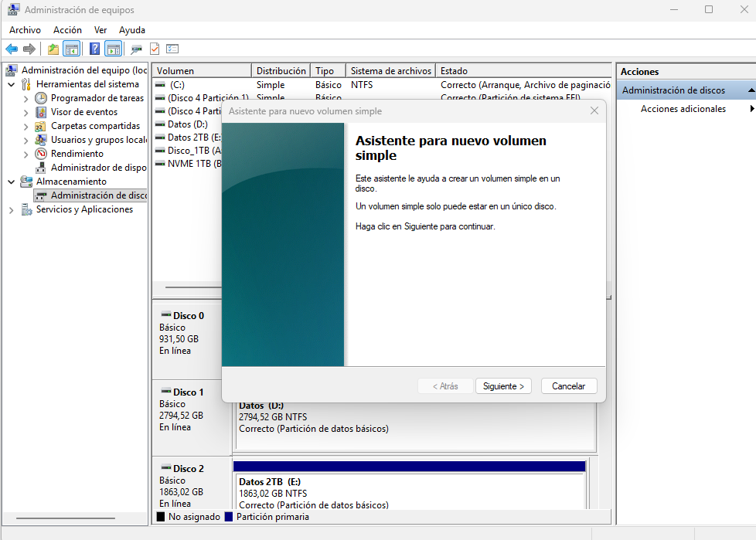Image resolution: width=756 pixels, height=540 pixels.
Task: Open the Archivo menu
Action: point(25,30)
